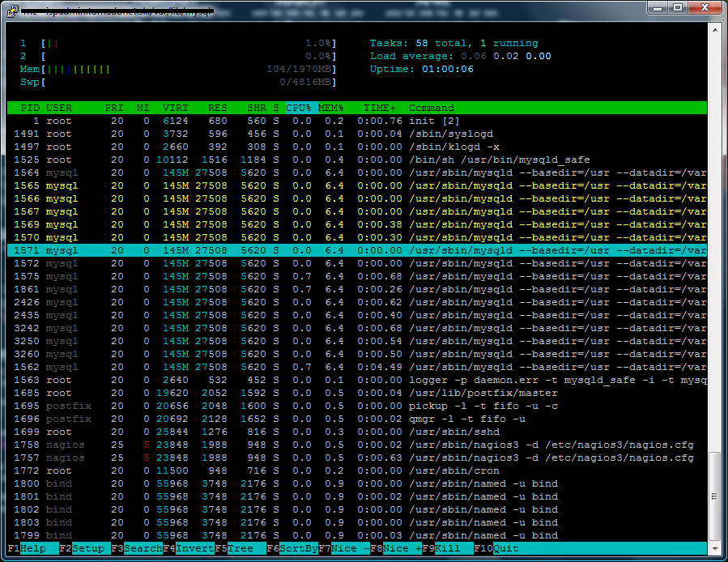Select the init [2] process row
Image resolution: width=728 pixels, height=562 pixels.
[357, 121]
